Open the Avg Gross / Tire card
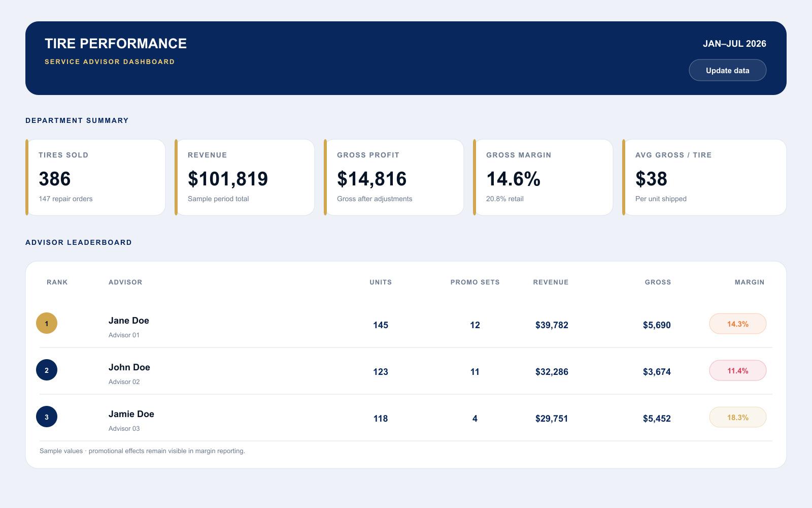This screenshot has width=812, height=508. tap(704, 177)
